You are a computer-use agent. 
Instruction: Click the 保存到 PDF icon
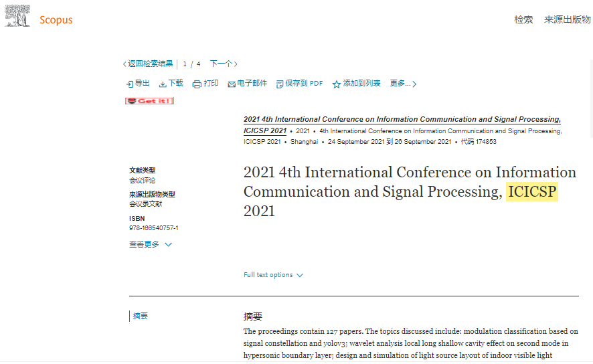pyautogui.click(x=280, y=84)
